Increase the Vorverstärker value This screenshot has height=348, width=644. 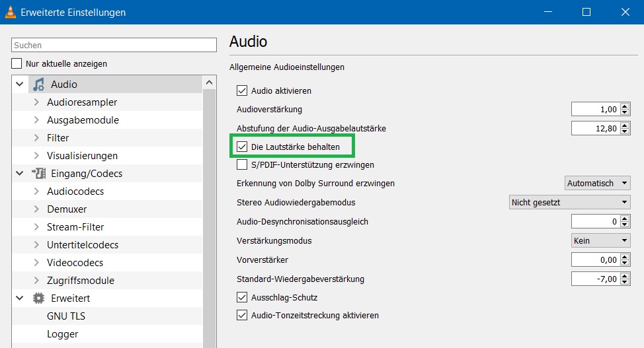click(x=625, y=257)
